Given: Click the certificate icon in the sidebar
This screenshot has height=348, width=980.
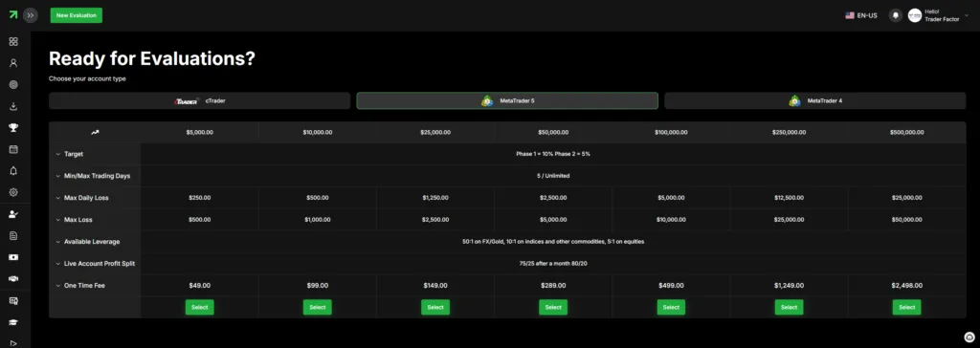Looking at the screenshot, I should (13, 300).
